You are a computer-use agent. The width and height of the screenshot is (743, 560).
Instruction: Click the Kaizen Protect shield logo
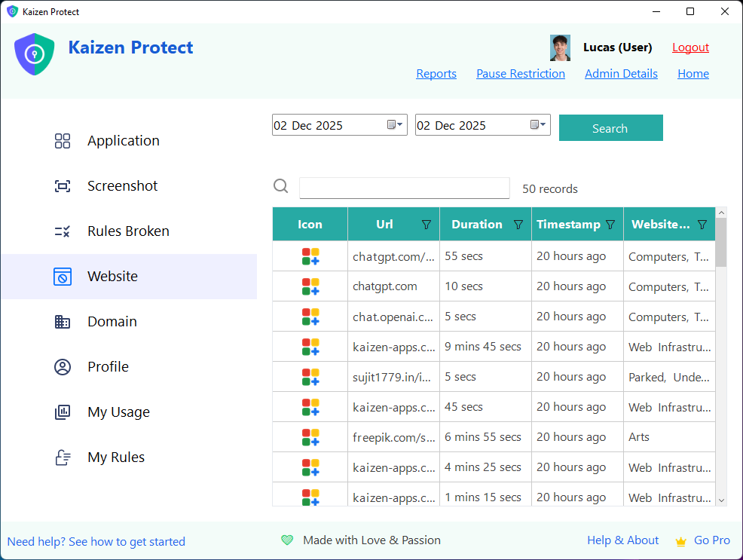[x=34, y=54]
